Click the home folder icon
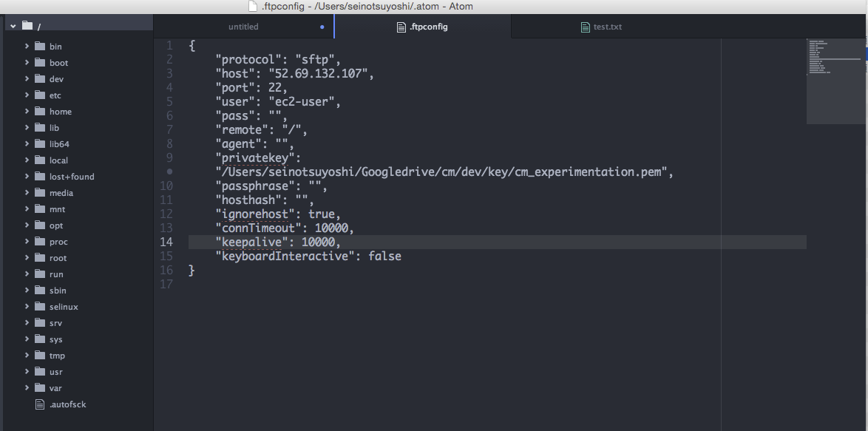 tap(39, 112)
